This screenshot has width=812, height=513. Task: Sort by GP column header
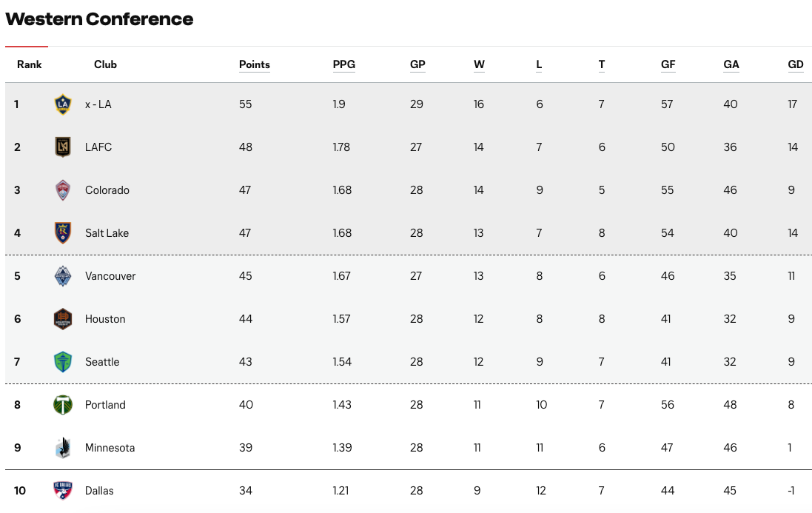tap(417, 64)
